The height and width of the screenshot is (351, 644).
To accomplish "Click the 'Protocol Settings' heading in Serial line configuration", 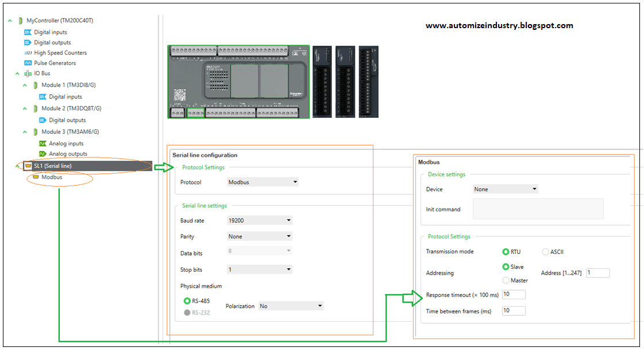I will click(x=203, y=167).
